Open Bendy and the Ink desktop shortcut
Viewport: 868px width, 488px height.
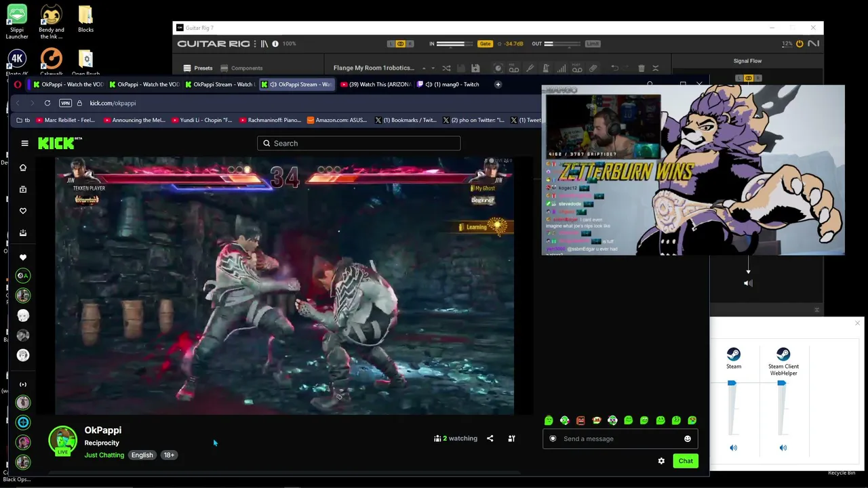click(x=51, y=22)
